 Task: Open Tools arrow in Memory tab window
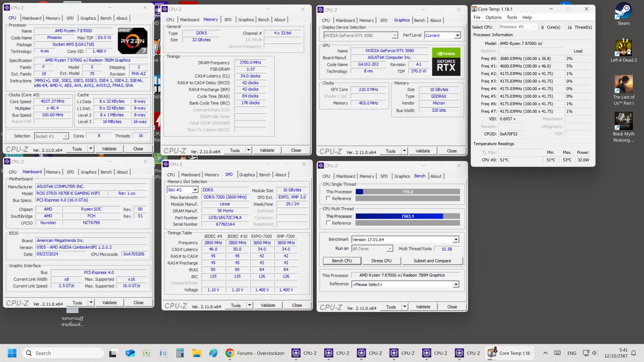tap(249, 150)
